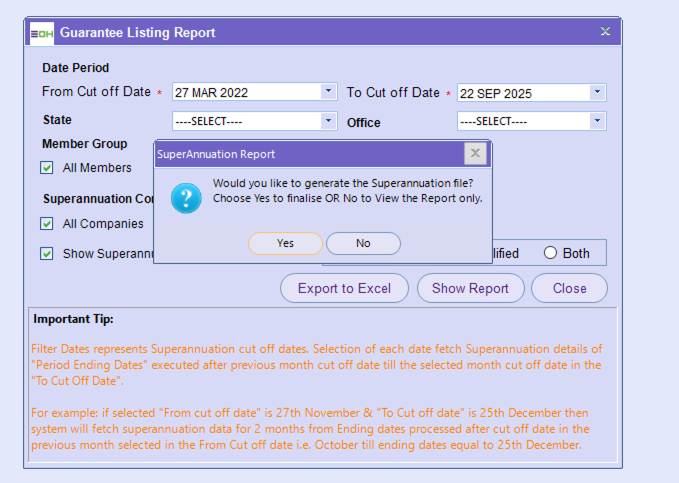
Task: Uncheck the All Companies checkbox
Action: (47, 224)
